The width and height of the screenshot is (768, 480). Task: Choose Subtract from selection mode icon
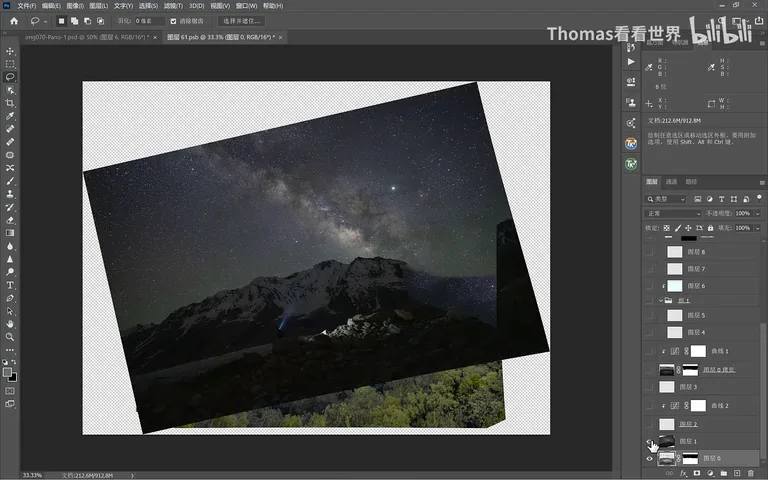click(87, 21)
